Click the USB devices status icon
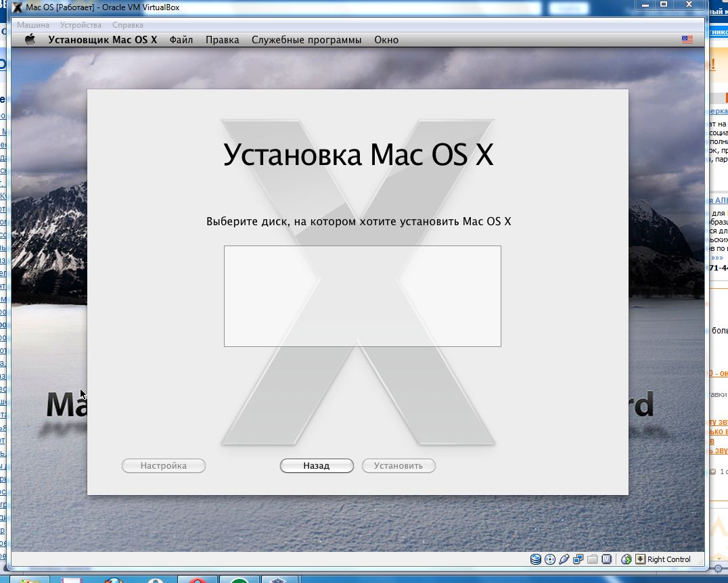The width and height of the screenshot is (728, 583). coord(564,559)
